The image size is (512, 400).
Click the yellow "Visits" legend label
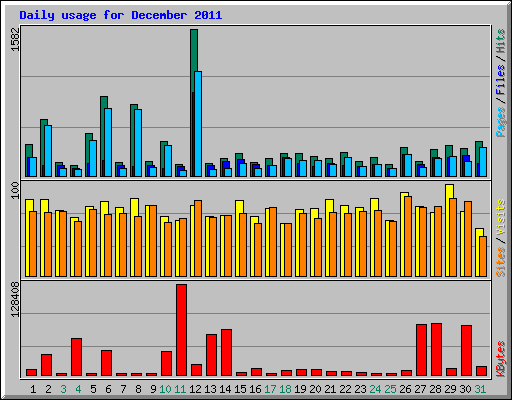click(500, 217)
